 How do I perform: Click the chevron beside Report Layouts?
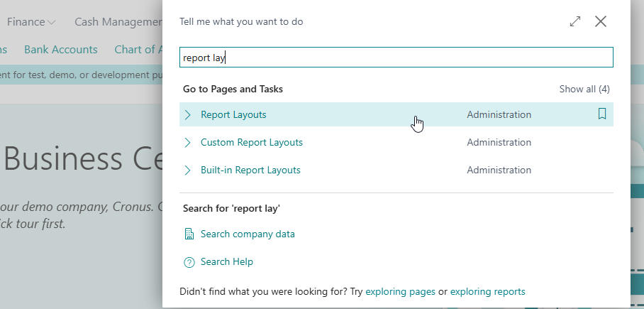coord(188,115)
